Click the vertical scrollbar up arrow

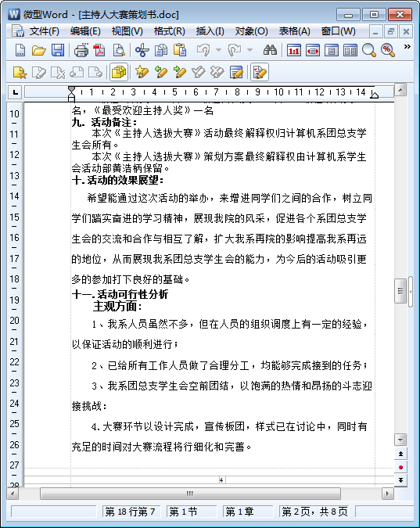(x=400, y=90)
